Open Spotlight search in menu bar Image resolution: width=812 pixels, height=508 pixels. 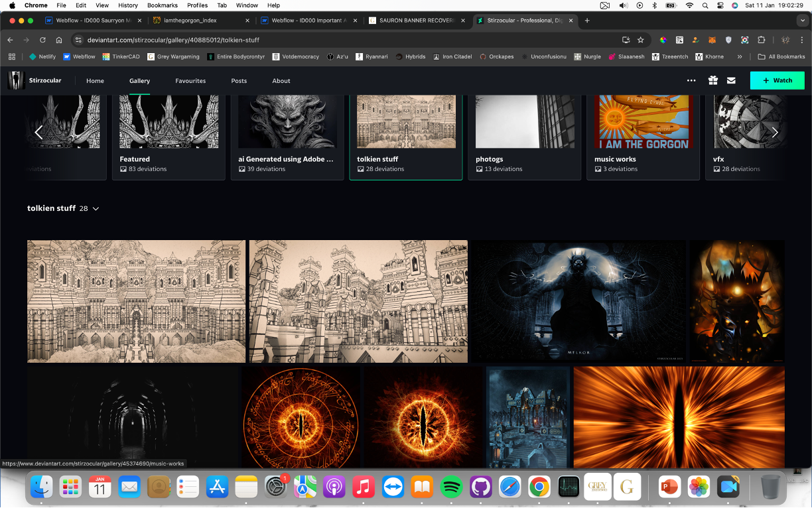[x=705, y=5]
